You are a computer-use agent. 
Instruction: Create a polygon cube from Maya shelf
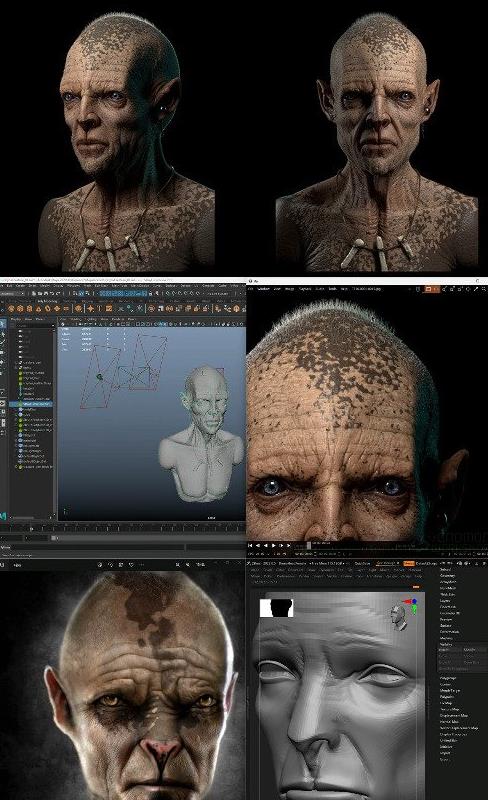[20, 308]
